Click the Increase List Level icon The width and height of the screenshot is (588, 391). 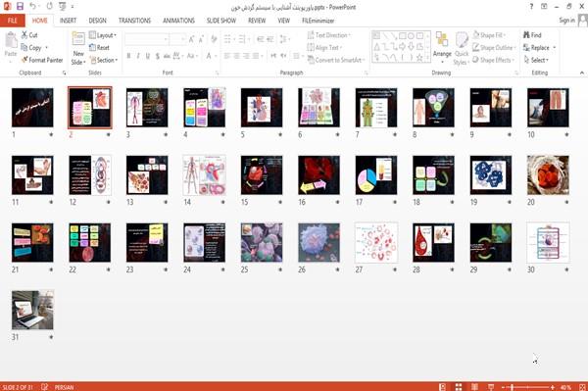pyautogui.click(x=270, y=39)
